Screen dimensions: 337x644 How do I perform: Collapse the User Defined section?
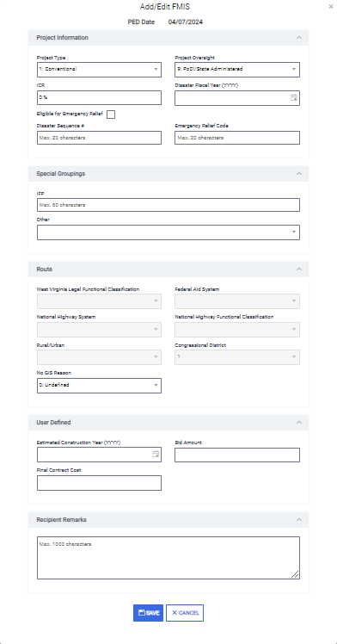pos(299,423)
